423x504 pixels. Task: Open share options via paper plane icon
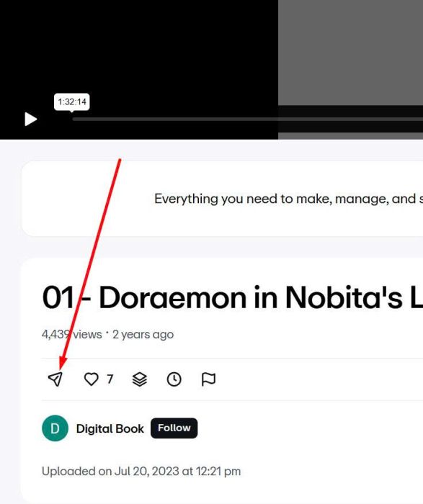click(55, 379)
